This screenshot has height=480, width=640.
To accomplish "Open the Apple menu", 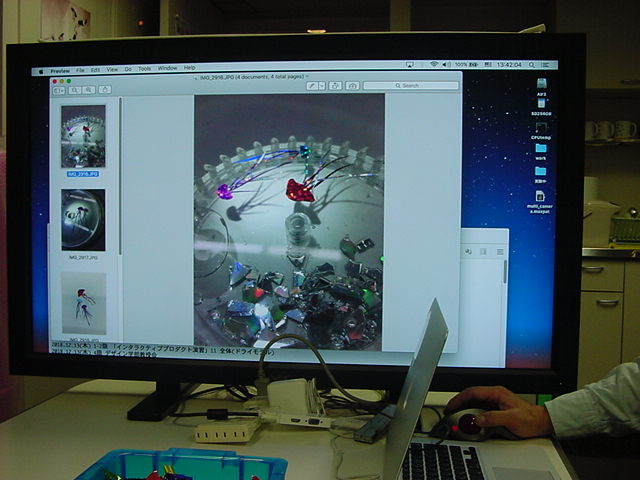I will click(41, 71).
